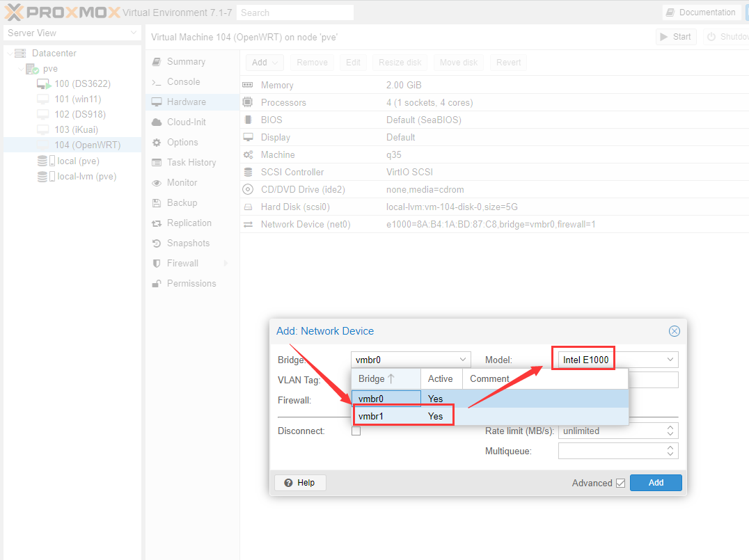Viewport: 749px width, 560px height.
Task: Open Console via its terminal icon
Action: pos(156,82)
